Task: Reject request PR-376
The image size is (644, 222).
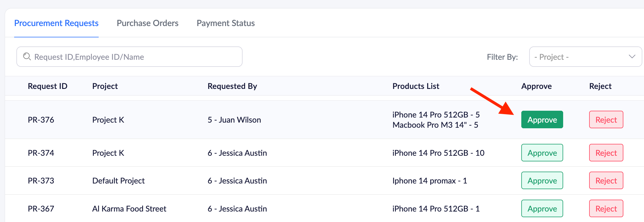Action: tap(606, 120)
